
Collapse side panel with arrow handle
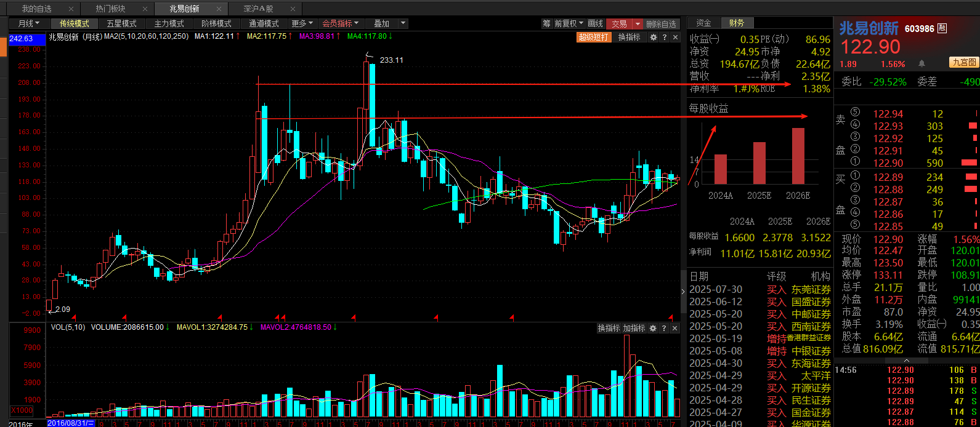pyautogui.click(x=682, y=291)
